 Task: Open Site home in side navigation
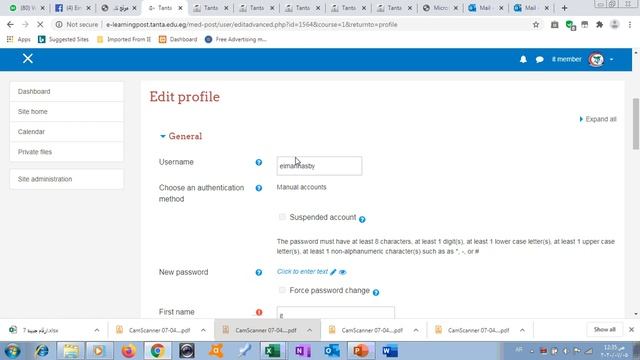point(67,111)
